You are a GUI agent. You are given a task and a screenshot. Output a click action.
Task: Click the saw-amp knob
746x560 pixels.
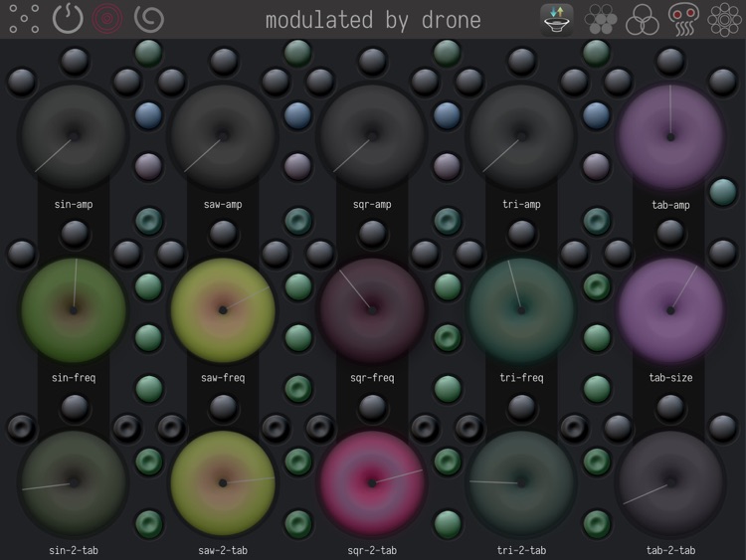pyautogui.click(x=223, y=136)
